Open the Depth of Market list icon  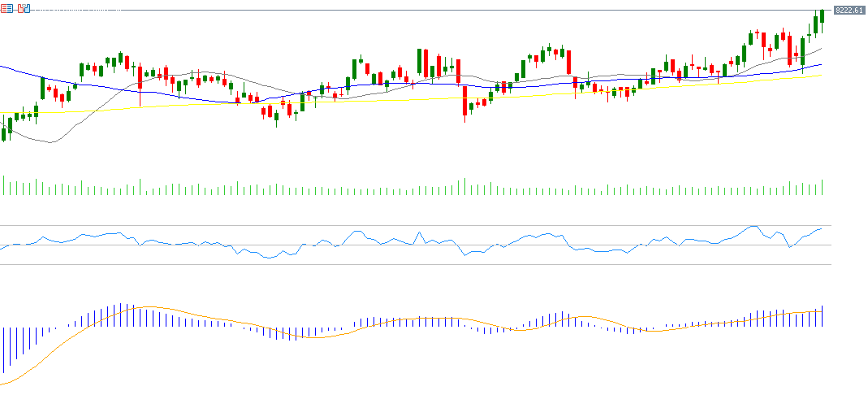(x=7, y=9)
